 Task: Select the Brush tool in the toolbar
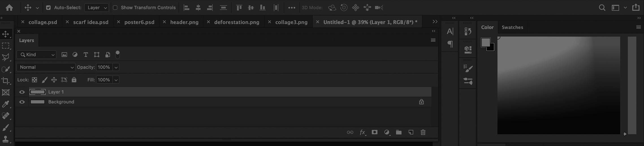click(5, 128)
